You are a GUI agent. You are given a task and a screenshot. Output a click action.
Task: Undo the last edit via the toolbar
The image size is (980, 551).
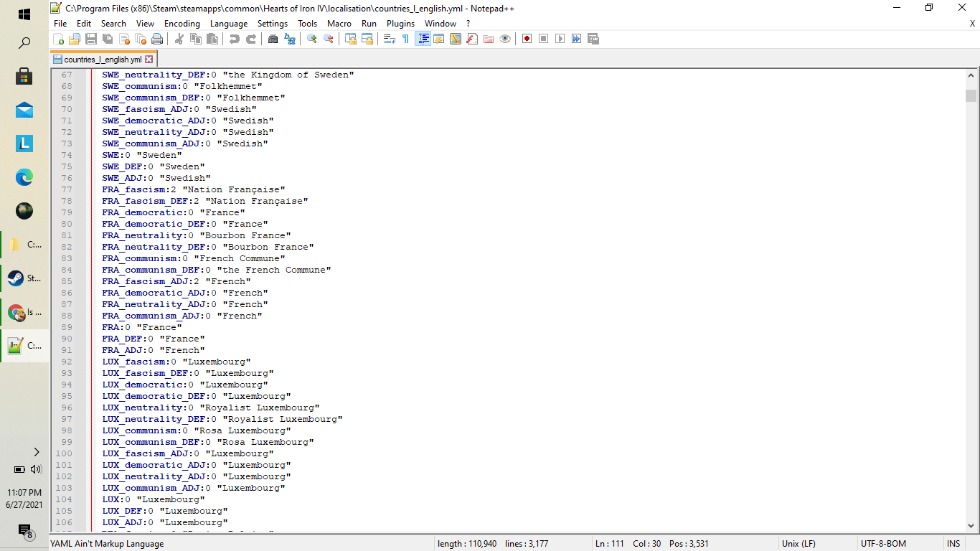coord(235,39)
